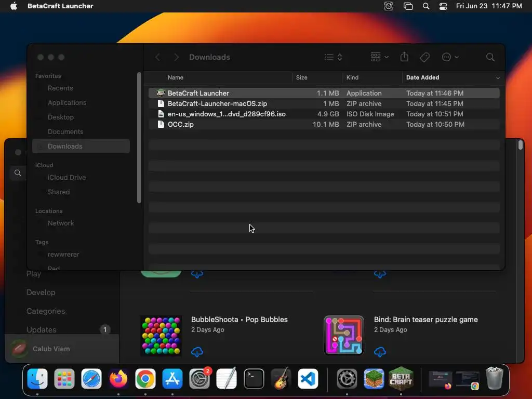Viewport: 532px width, 399px height.
Task: Open Spotlight search in menu bar
Action: (x=426, y=6)
